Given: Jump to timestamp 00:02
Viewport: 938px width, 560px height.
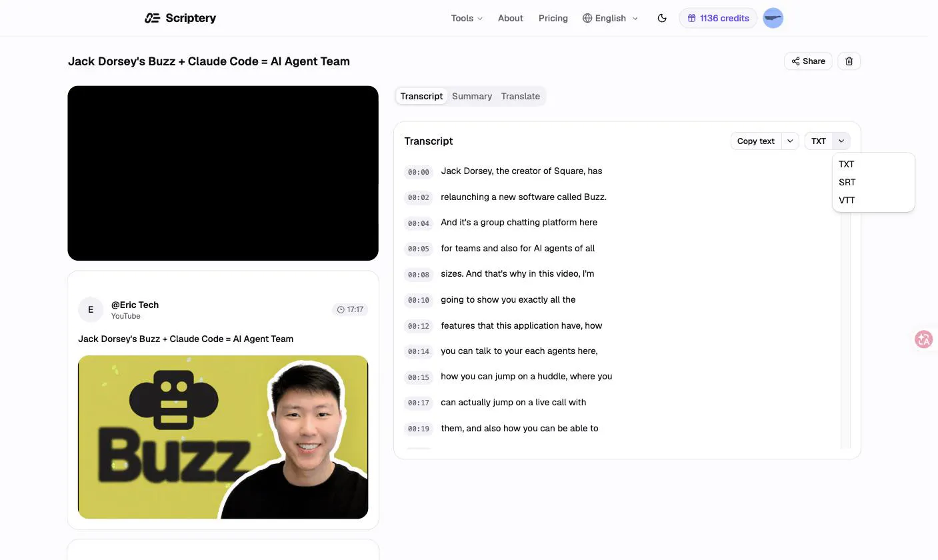Looking at the screenshot, I should (x=419, y=197).
